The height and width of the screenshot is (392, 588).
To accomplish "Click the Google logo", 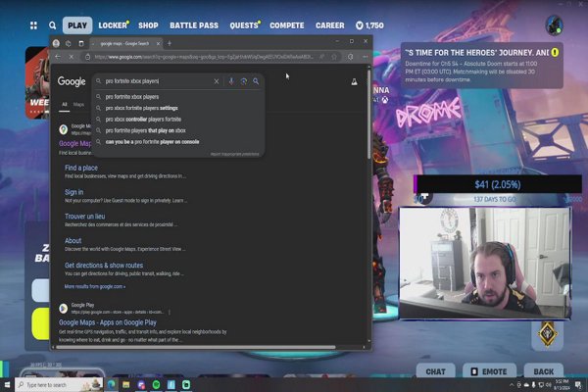I will (x=72, y=81).
